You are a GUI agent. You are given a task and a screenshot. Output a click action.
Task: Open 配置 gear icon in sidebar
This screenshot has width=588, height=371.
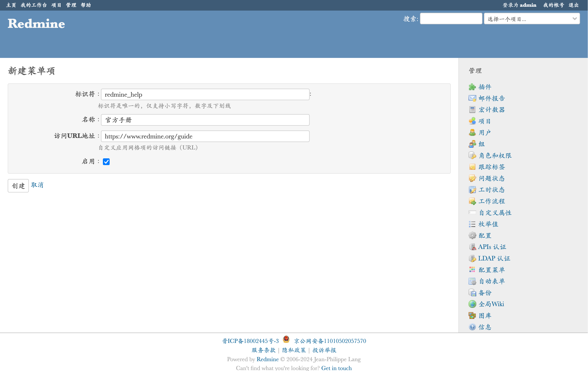pos(472,235)
